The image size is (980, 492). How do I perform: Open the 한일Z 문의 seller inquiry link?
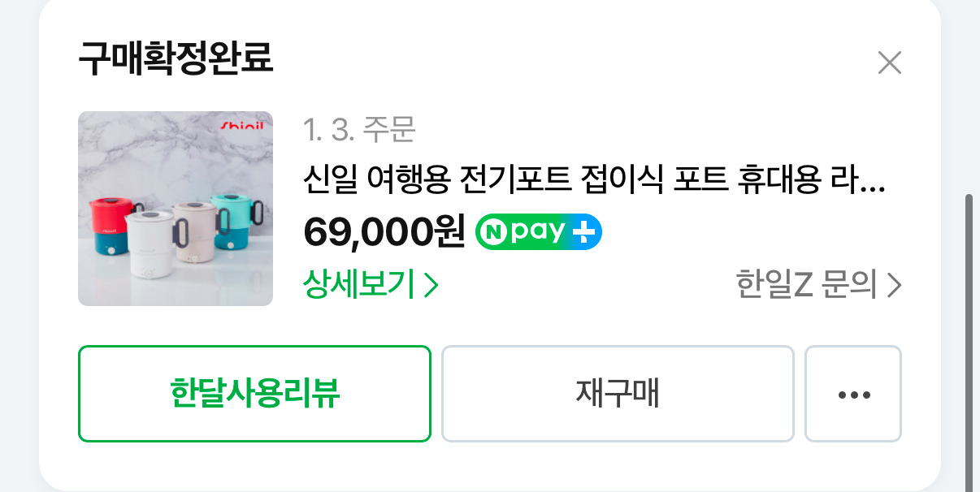coord(818,285)
